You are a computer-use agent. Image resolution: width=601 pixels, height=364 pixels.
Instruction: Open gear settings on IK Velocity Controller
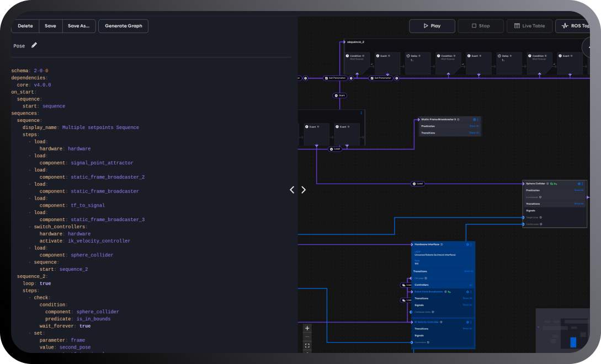pyautogui.click(x=467, y=322)
